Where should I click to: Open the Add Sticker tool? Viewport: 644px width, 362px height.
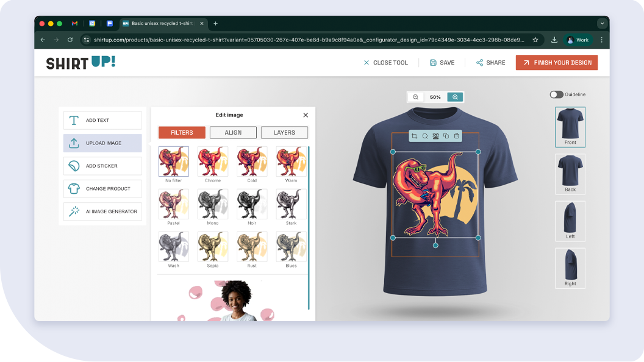point(102,166)
